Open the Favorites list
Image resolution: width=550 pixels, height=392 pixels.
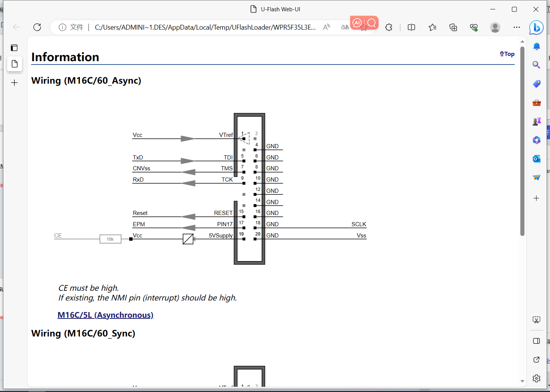(x=432, y=27)
